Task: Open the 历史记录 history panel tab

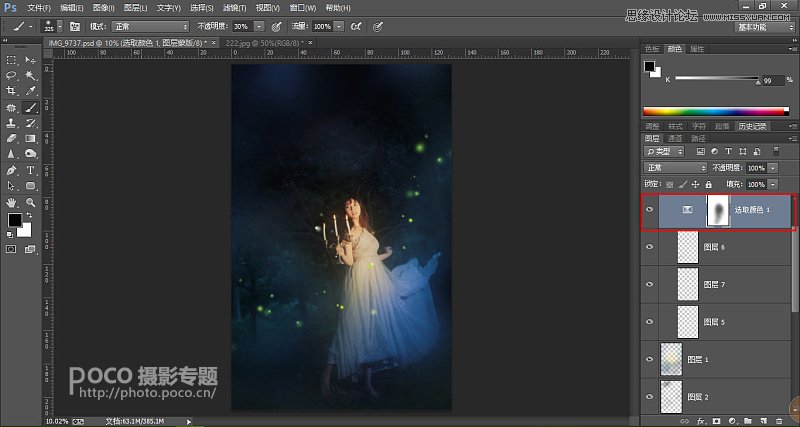Action: (x=752, y=126)
